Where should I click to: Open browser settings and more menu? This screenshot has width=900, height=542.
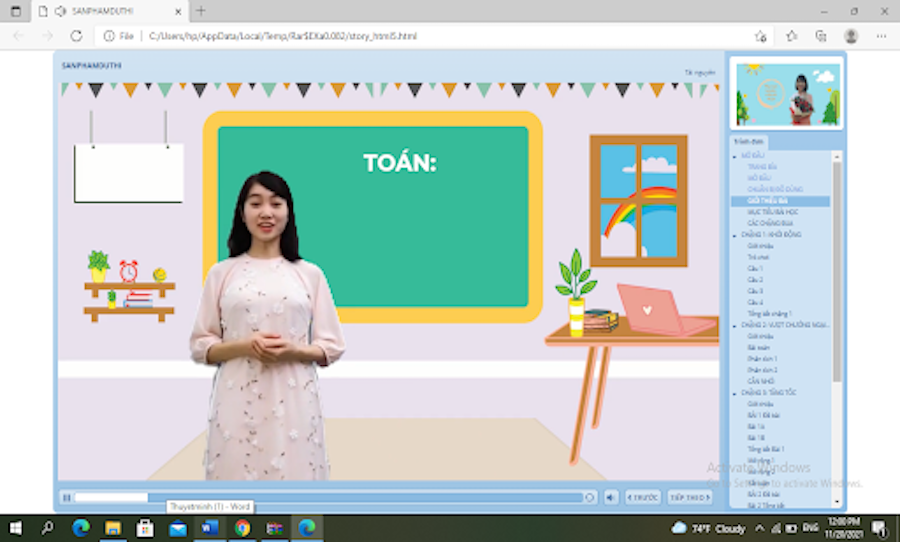[881, 36]
